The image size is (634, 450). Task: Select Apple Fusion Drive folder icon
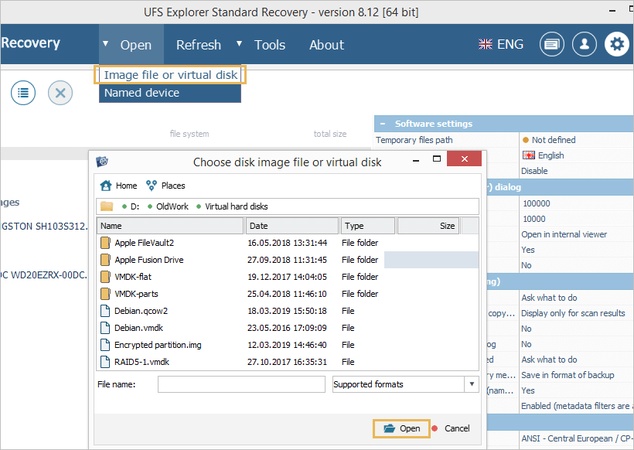pyautogui.click(x=105, y=260)
